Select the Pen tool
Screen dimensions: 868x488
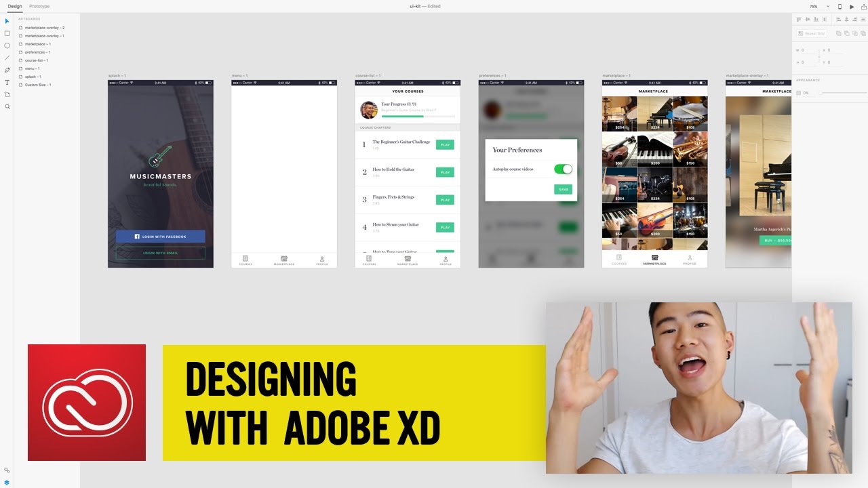click(x=6, y=70)
